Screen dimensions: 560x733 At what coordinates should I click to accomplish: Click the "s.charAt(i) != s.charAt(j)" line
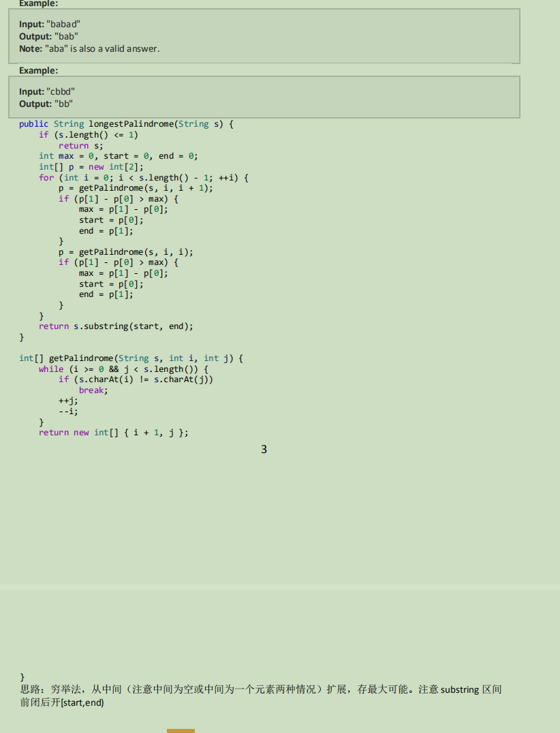click(x=136, y=379)
